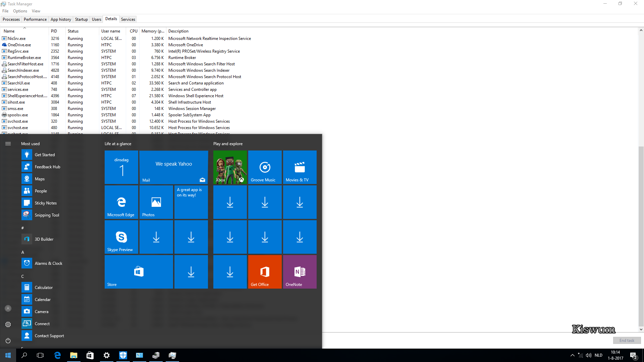Select SearchUI.exe in the list
644x362 pixels.
pyautogui.click(x=319, y=83)
